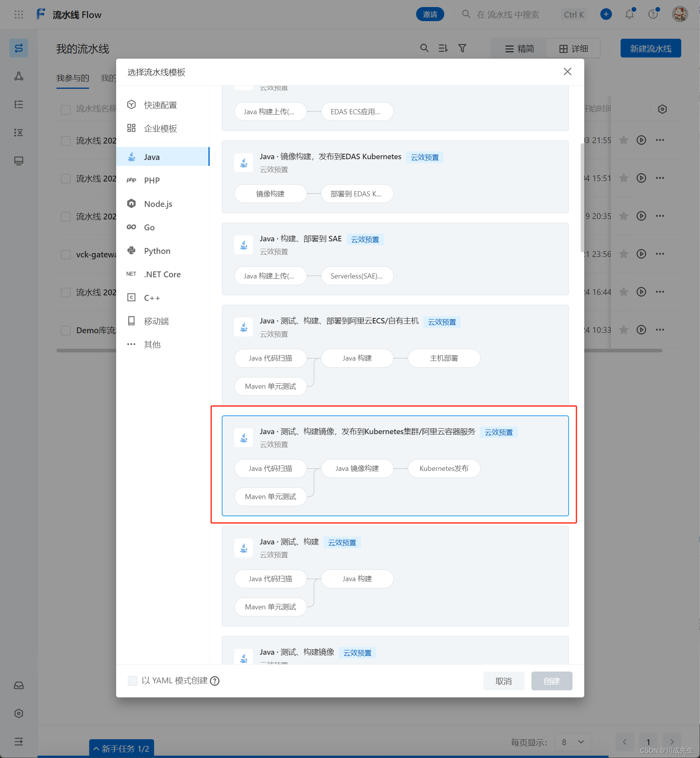The height and width of the screenshot is (758, 700).
Task: Select the .NET Core template category
Action: (x=163, y=274)
